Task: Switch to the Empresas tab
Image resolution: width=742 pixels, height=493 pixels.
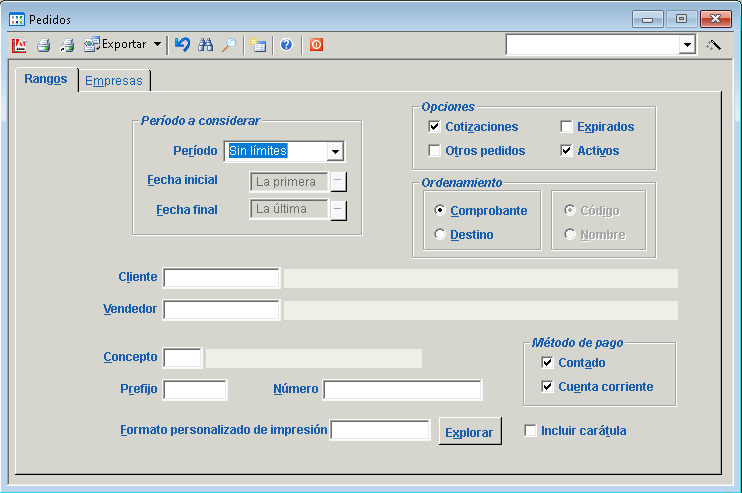Action: [x=114, y=81]
